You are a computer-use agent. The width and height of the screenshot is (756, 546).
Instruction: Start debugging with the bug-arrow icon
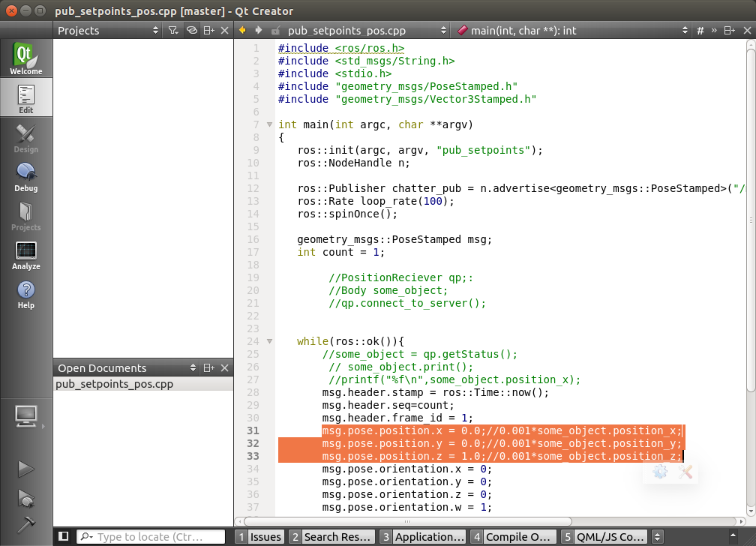click(26, 497)
